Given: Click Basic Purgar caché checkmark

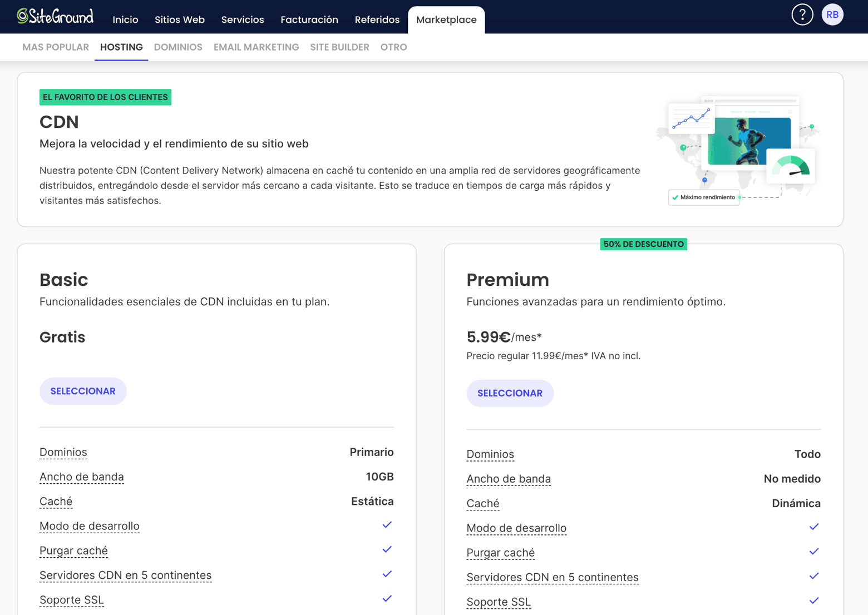Looking at the screenshot, I should click(387, 549).
